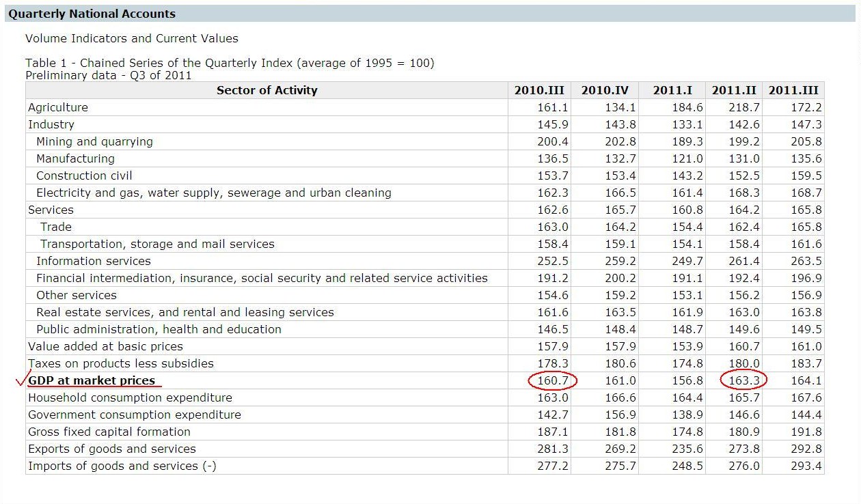Viewport: 861px width, 504px height.
Task: Select Real estate services 2011.I value 161.9
Action: coord(687,312)
